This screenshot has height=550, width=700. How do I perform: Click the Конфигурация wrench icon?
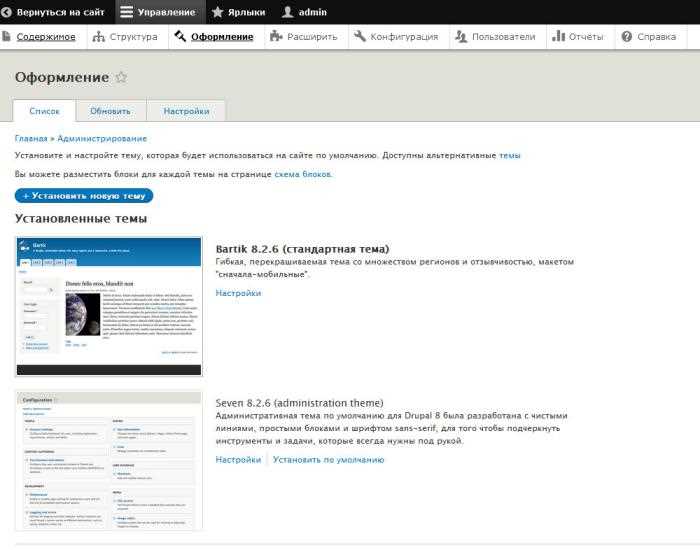359,36
